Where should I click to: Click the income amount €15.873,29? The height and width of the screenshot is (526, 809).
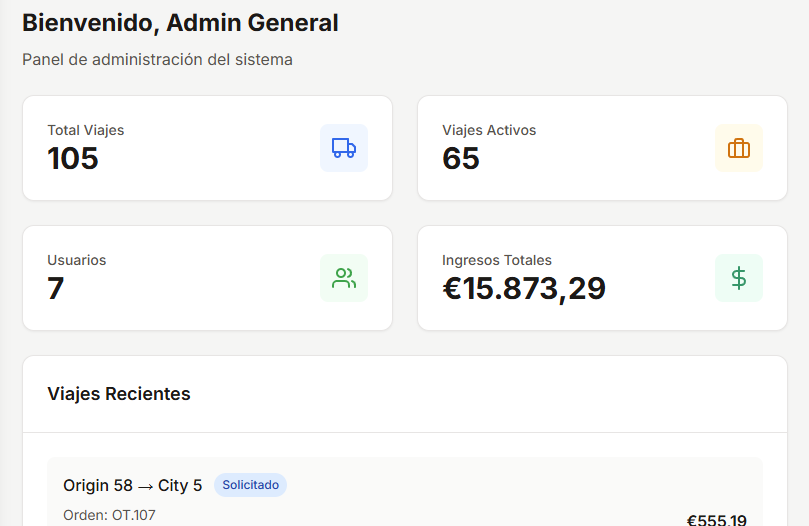tap(524, 288)
